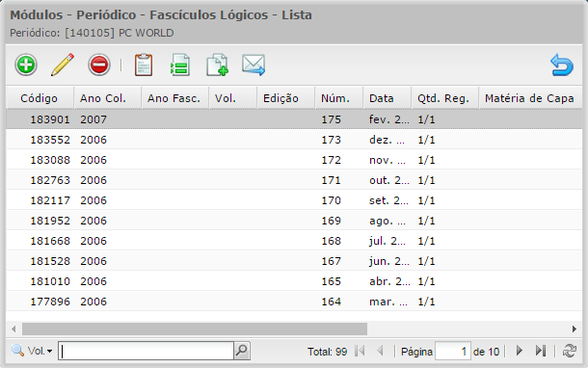Select row with code 181528

point(294,261)
